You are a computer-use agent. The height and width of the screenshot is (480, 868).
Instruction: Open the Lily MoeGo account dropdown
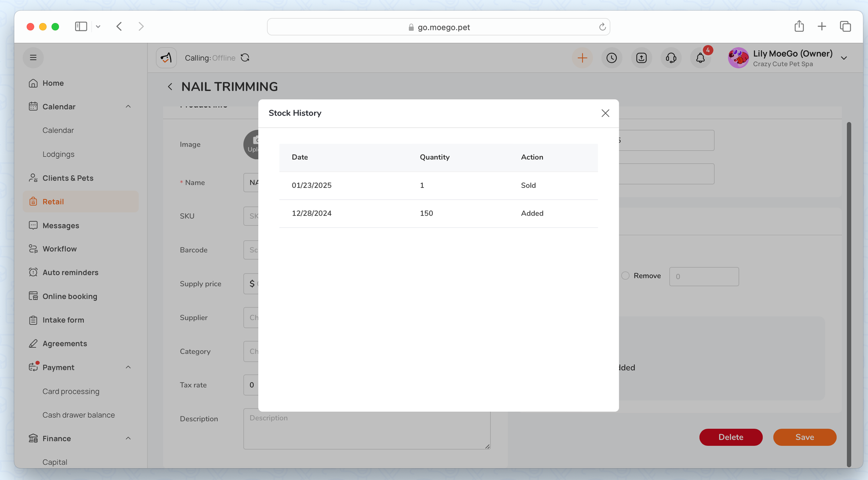tap(844, 58)
